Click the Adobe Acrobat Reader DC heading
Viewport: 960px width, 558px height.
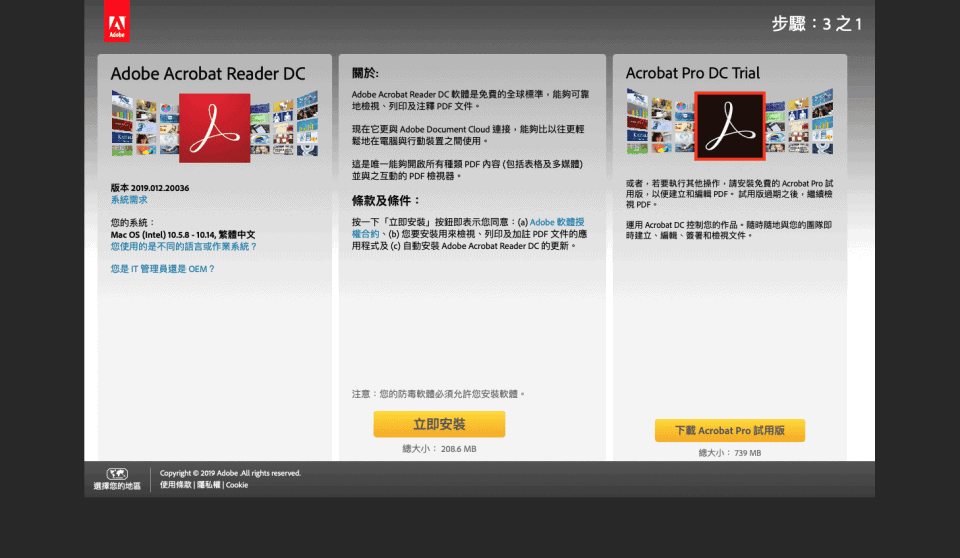[x=208, y=74]
